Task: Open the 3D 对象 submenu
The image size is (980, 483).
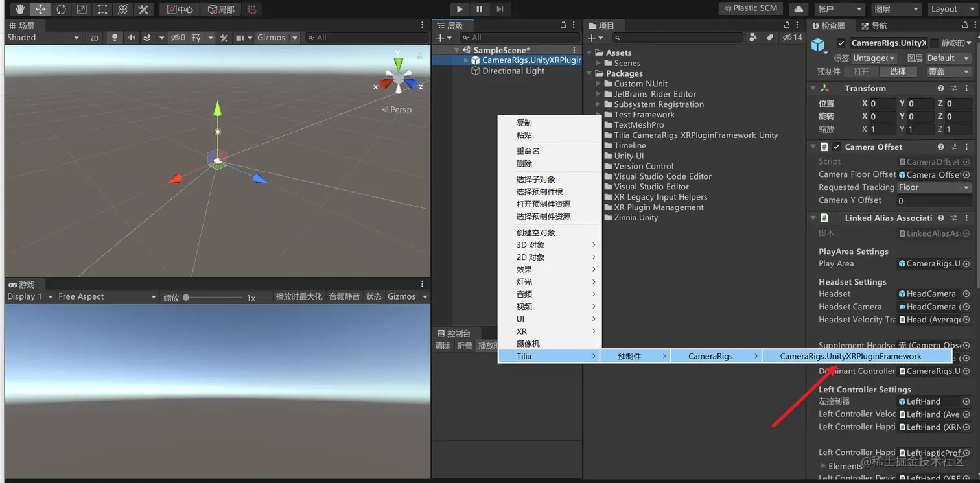Action: (550, 245)
